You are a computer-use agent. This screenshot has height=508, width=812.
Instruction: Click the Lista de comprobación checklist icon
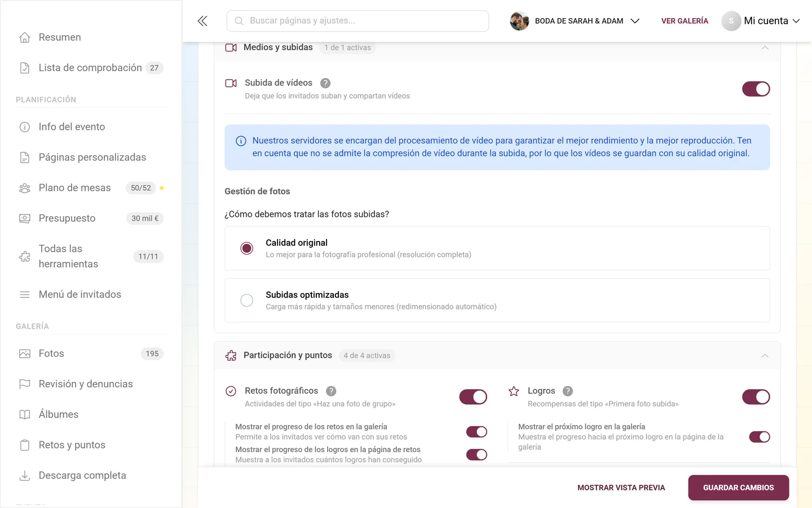(x=25, y=68)
